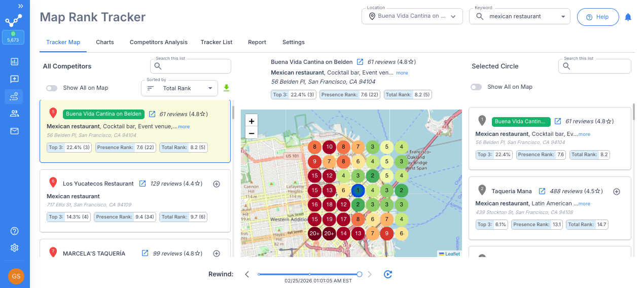
Task: Click the Help button
Action: (598, 17)
